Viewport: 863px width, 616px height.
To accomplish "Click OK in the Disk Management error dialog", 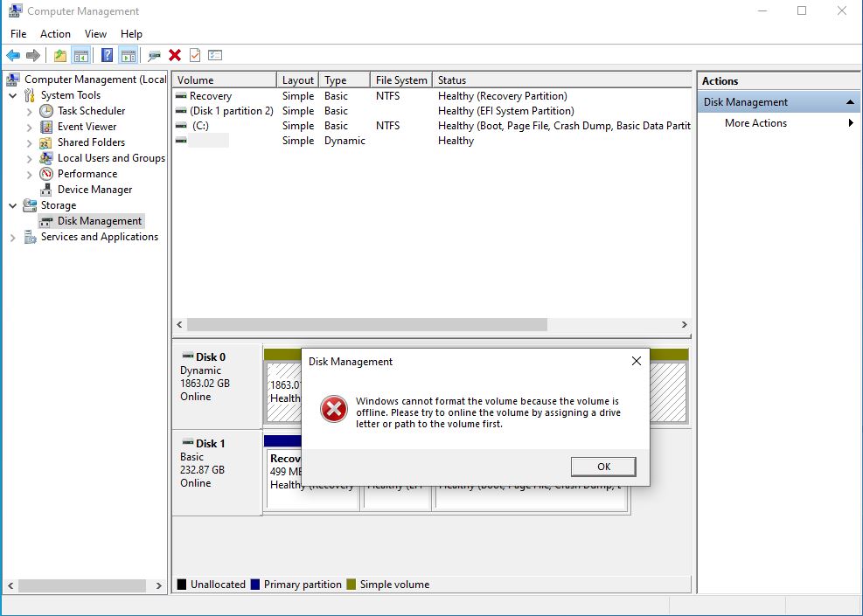I will tap(604, 467).
